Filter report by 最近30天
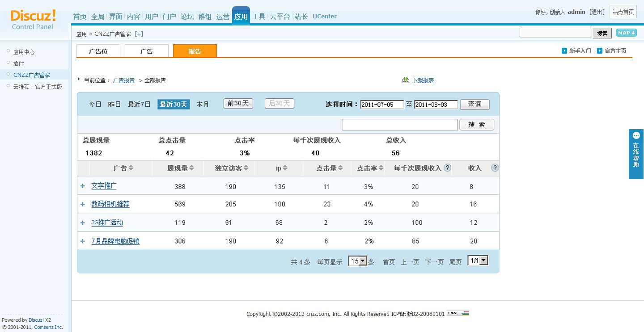Image resolution: width=644 pixels, height=332 pixels. pyautogui.click(x=174, y=105)
